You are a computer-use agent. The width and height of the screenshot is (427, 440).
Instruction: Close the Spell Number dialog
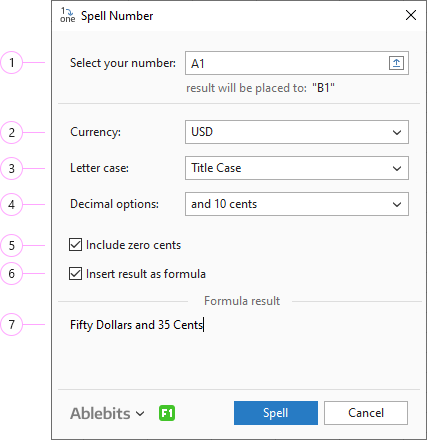pyautogui.click(x=411, y=15)
